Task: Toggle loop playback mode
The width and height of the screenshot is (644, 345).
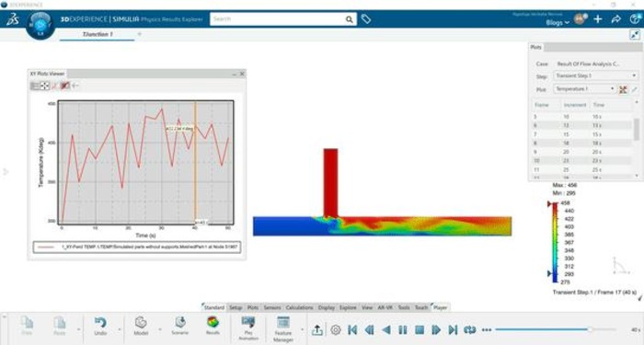Action: [x=470, y=329]
